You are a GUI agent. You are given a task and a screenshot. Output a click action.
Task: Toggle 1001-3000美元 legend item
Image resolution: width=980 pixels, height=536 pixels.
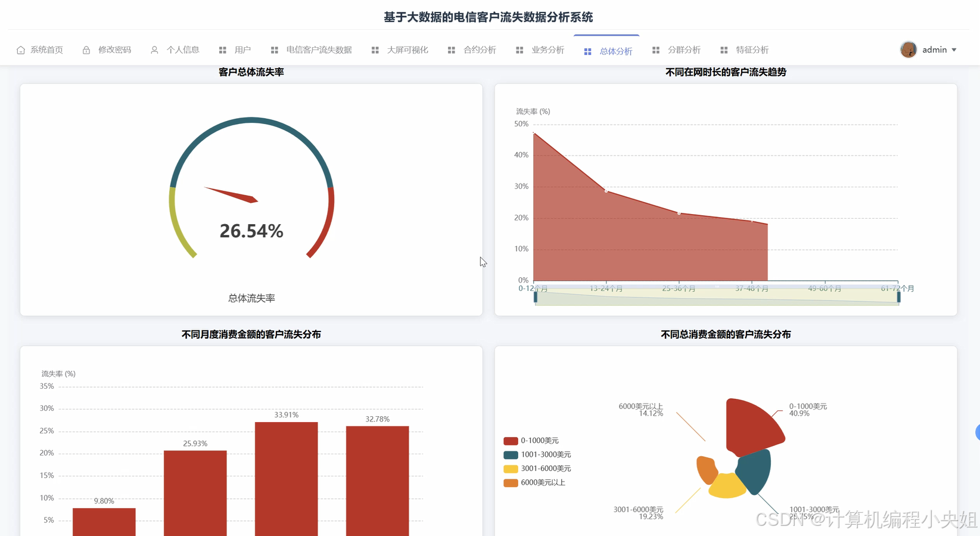(537, 455)
